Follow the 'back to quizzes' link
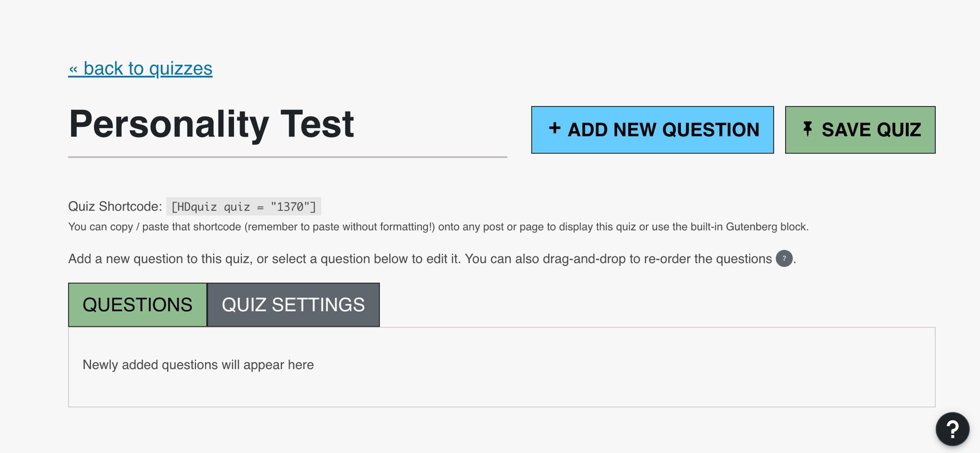Viewport: 980px width, 453px height. pos(140,68)
